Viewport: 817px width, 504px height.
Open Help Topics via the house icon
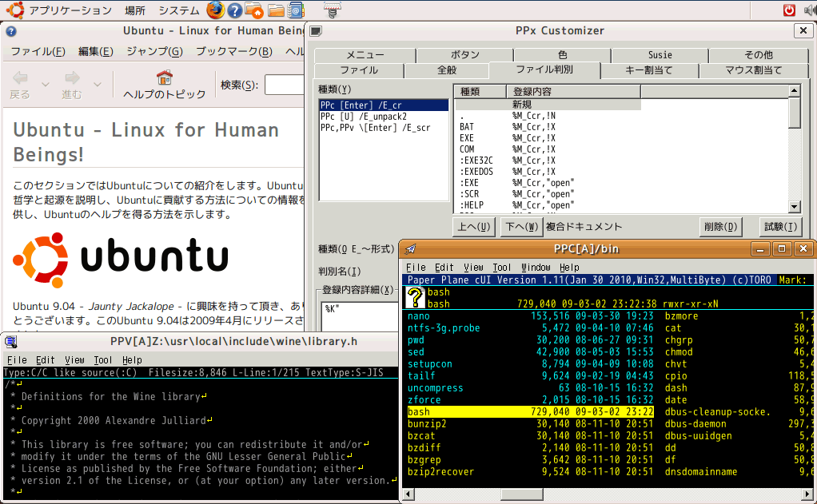(x=164, y=84)
